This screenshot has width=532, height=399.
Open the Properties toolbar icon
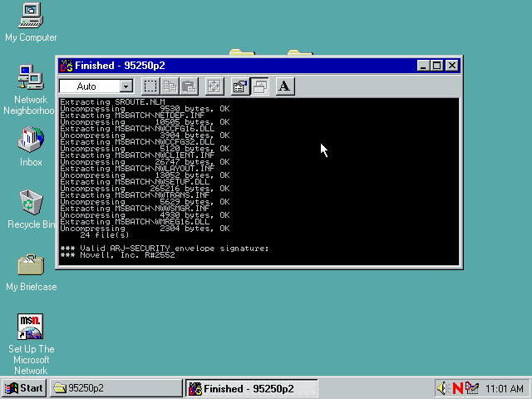[240, 86]
